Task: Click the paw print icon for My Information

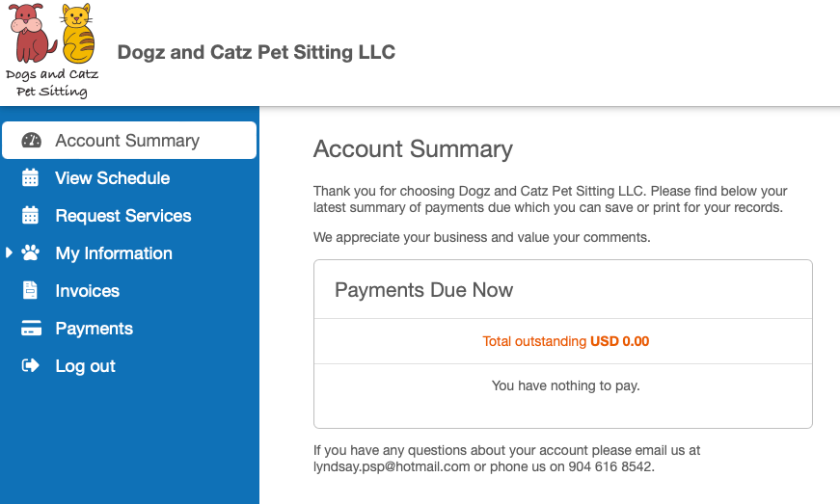Action: pos(31,252)
